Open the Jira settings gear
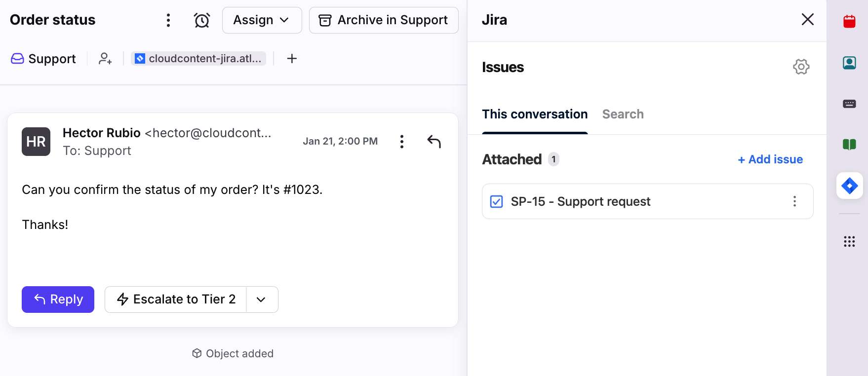This screenshot has width=868, height=376. [801, 67]
